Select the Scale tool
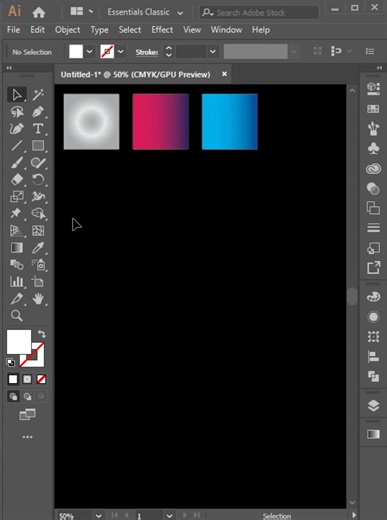The image size is (387, 520). (x=17, y=197)
